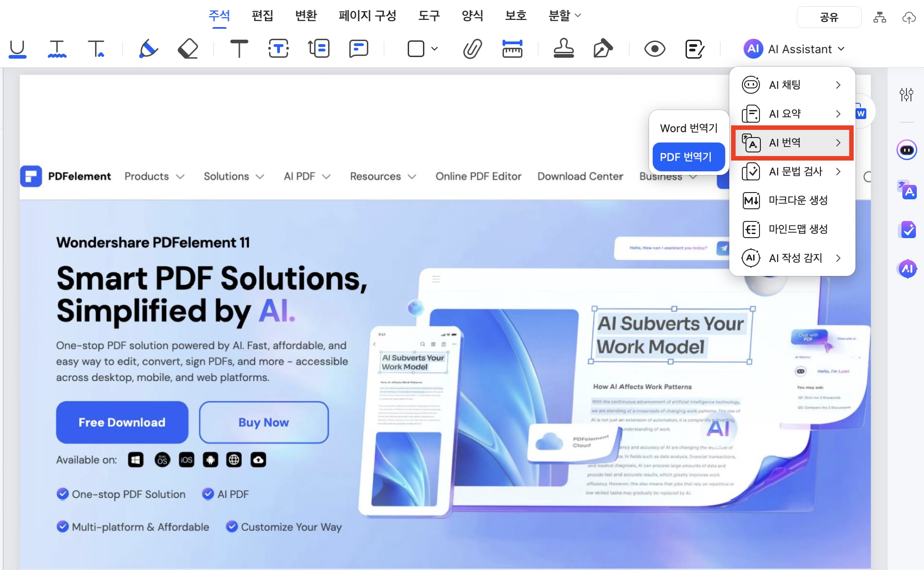
Task: Open AI 문법 검사 submenu
Action: tap(792, 171)
